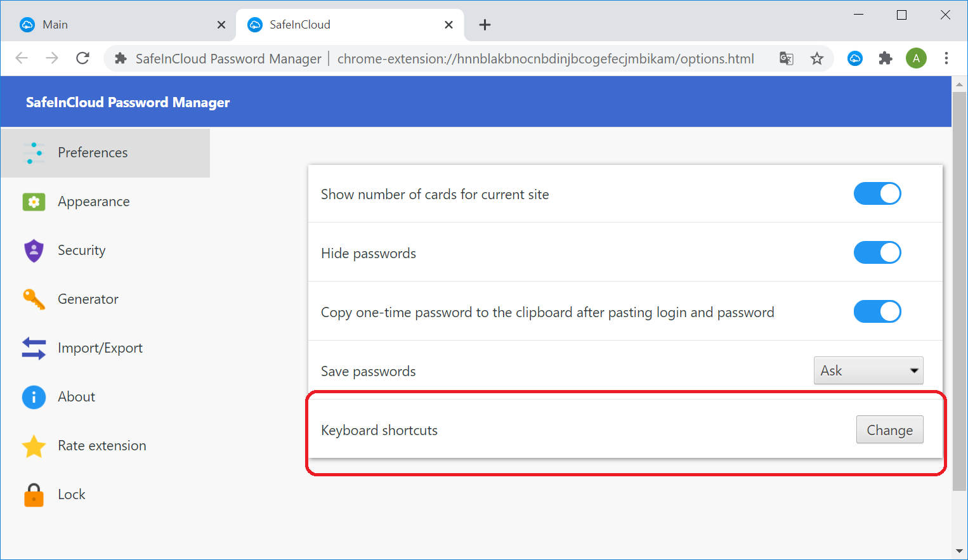
Task: Click the scrollbar up arrow
Action: (960, 84)
